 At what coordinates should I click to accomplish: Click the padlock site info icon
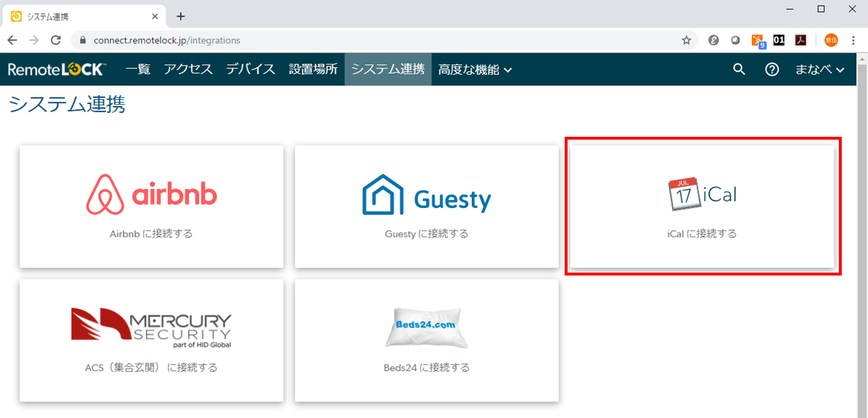click(x=83, y=41)
